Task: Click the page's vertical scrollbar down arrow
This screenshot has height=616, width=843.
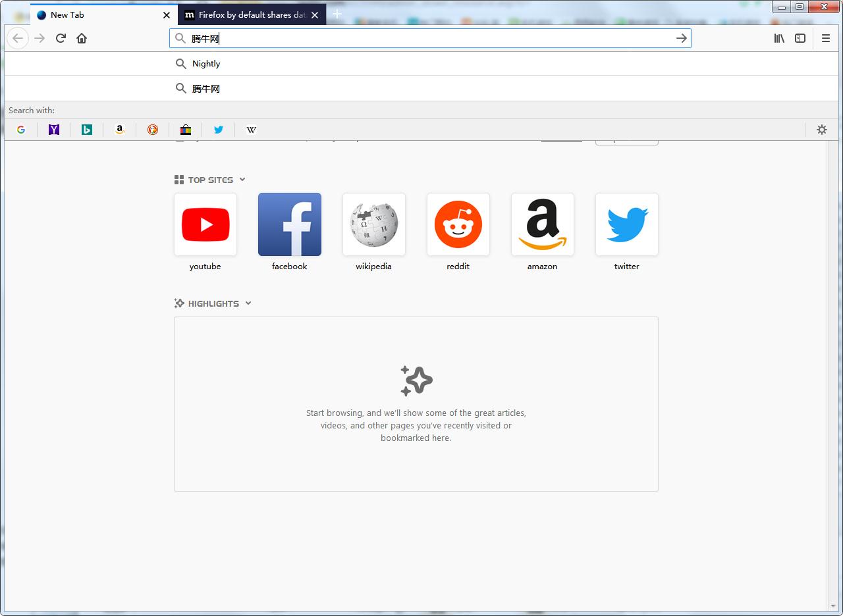Action: pyautogui.click(x=833, y=606)
